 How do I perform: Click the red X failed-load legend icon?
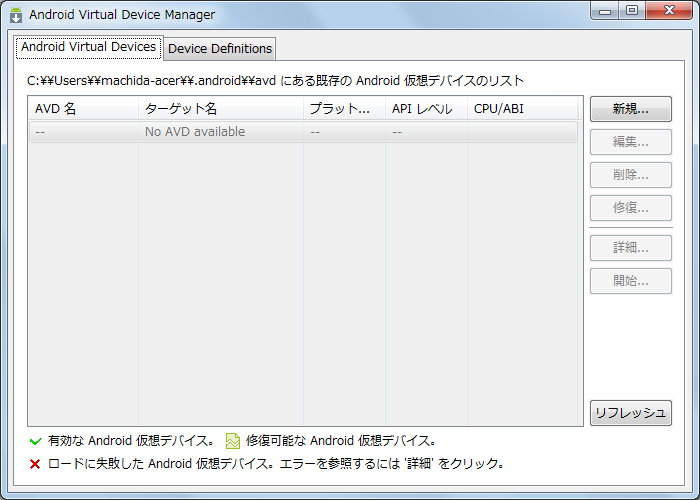click(35, 464)
